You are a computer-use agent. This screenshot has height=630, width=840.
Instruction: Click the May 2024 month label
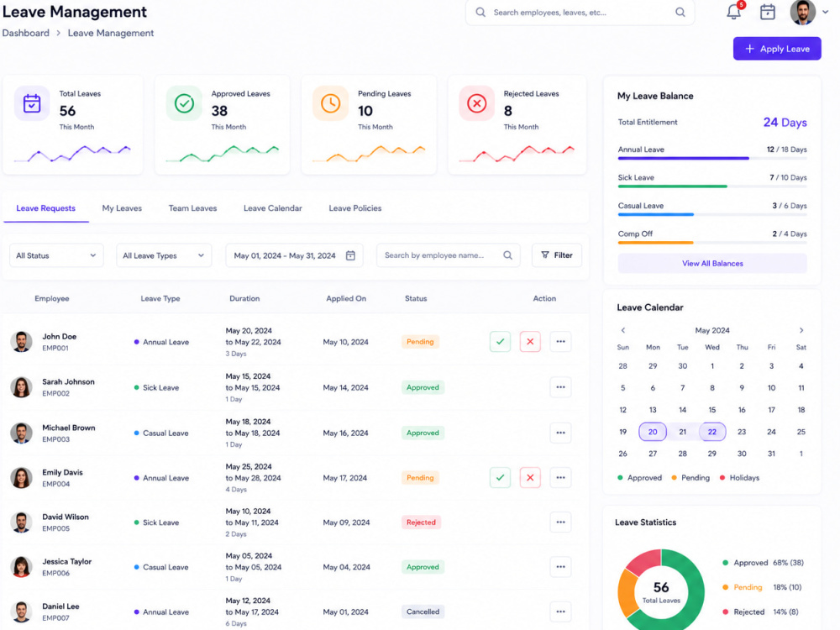click(712, 330)
